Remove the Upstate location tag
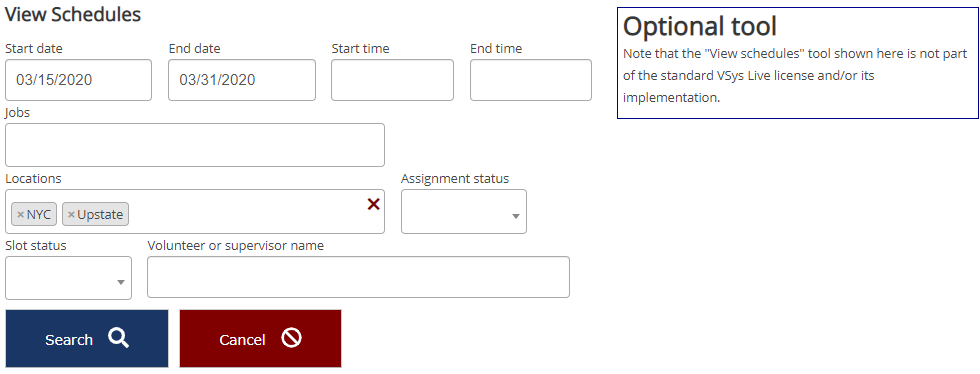The image size is (980, 374). (x=71, y=215)
